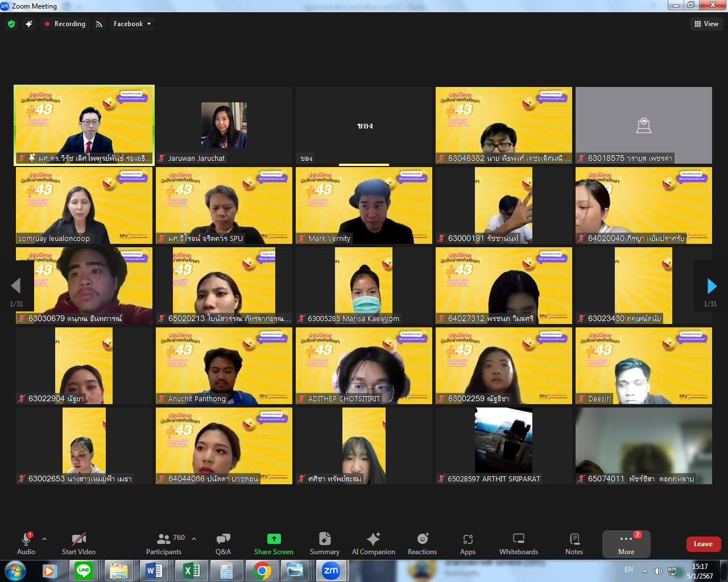Screen dimensions: 728x582
Task: Select Jaruwan Jaruchat's video tile
Action: tap(224, 126)
